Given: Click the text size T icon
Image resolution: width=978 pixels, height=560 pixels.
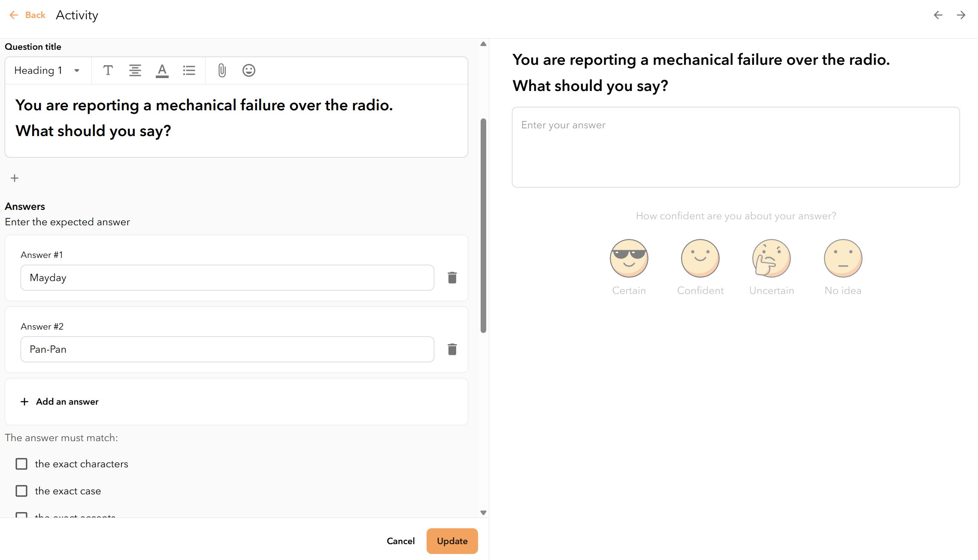Looking at the screenshot, I should (108, 70).
